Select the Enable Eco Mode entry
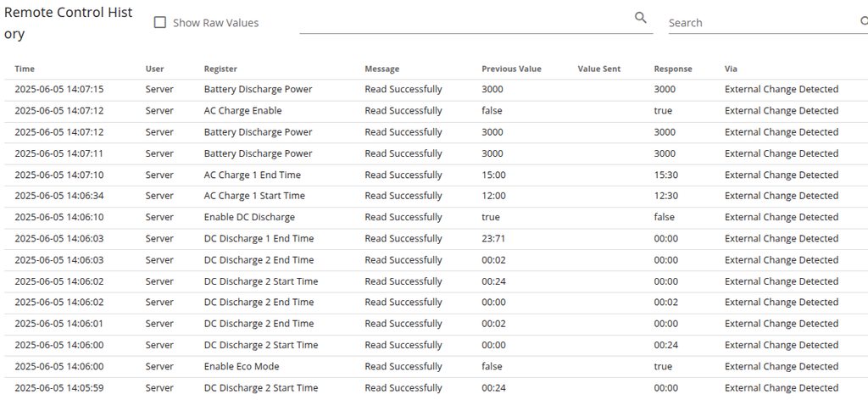This screenshot has height=400, width=868. coord(241,366)
